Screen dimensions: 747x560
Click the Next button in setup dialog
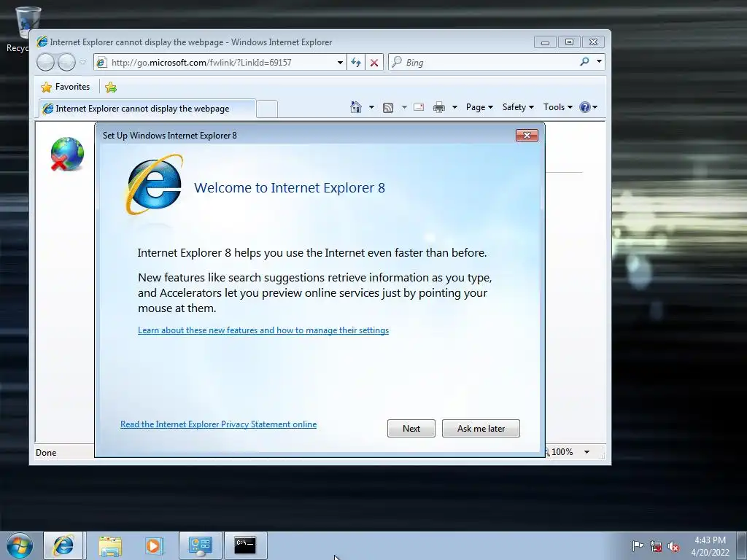(411, 429)
